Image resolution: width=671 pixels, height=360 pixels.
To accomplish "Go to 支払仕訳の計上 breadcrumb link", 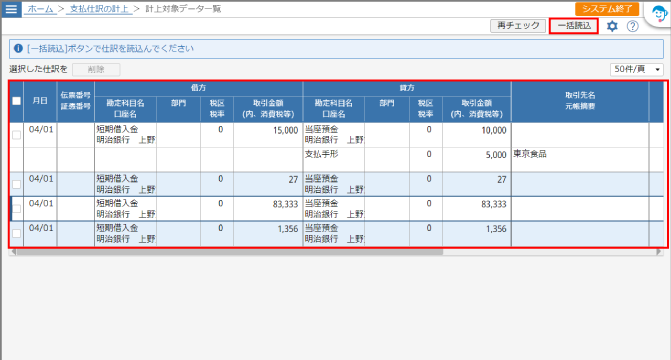I will pyautogui.click(x=99, y=9).
